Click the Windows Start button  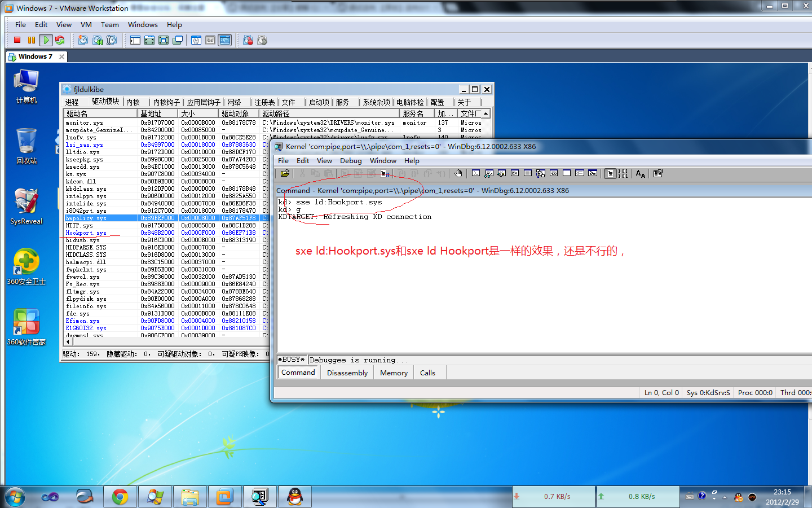(x=15, y=497)
